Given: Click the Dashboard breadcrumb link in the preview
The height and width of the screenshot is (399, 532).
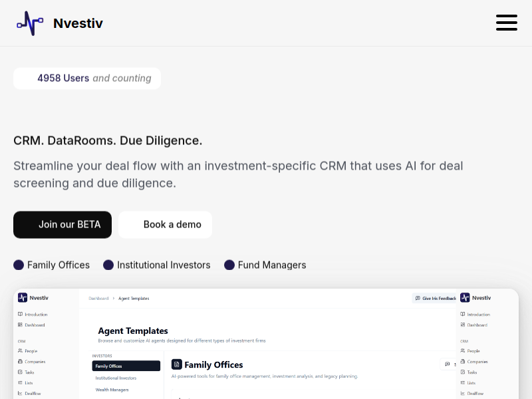Looking at the screenshot, I should [98, 299].
